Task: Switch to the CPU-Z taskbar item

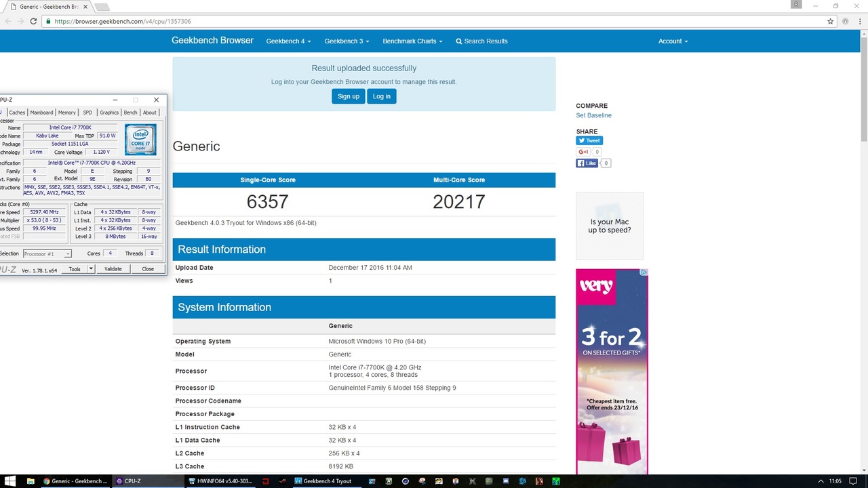Action: (x=147, y=481)
